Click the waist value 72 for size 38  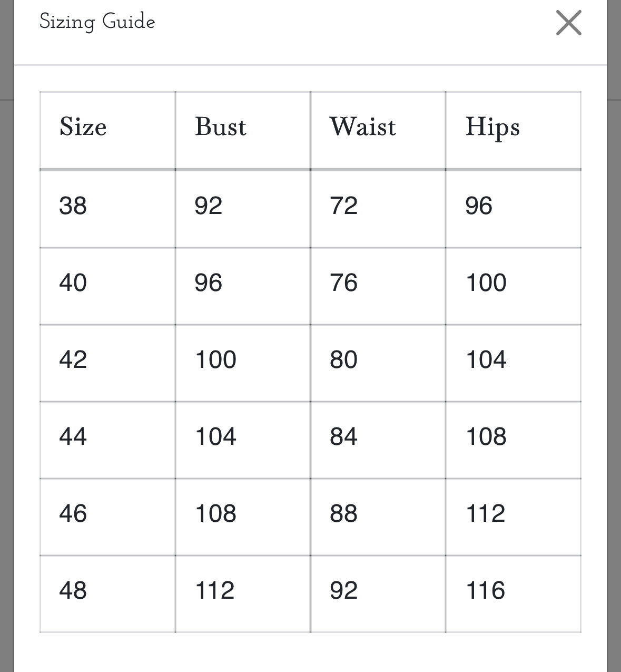pyautogui.click(x=344, y=206)
